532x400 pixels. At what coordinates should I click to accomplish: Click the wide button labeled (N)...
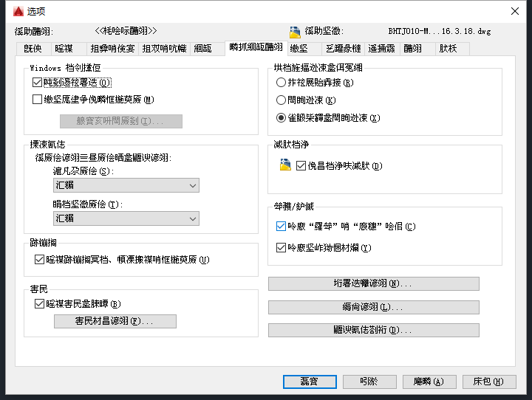(374, 283)
